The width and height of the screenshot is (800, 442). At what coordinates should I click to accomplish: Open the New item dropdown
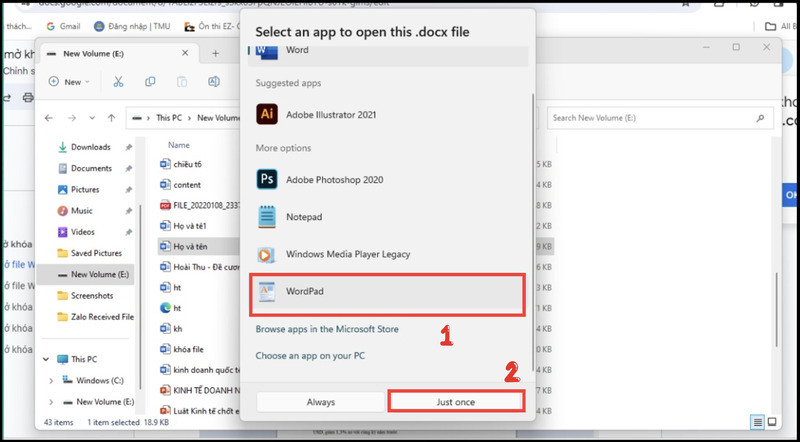point(71,82)
